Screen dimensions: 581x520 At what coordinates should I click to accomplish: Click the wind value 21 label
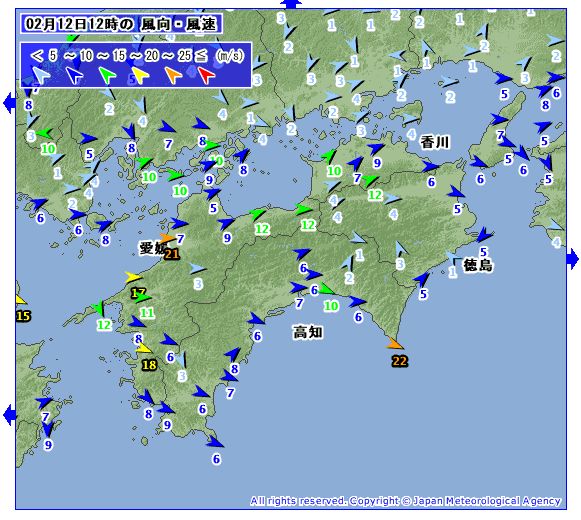pyautogui.click(x=172, y=254)
